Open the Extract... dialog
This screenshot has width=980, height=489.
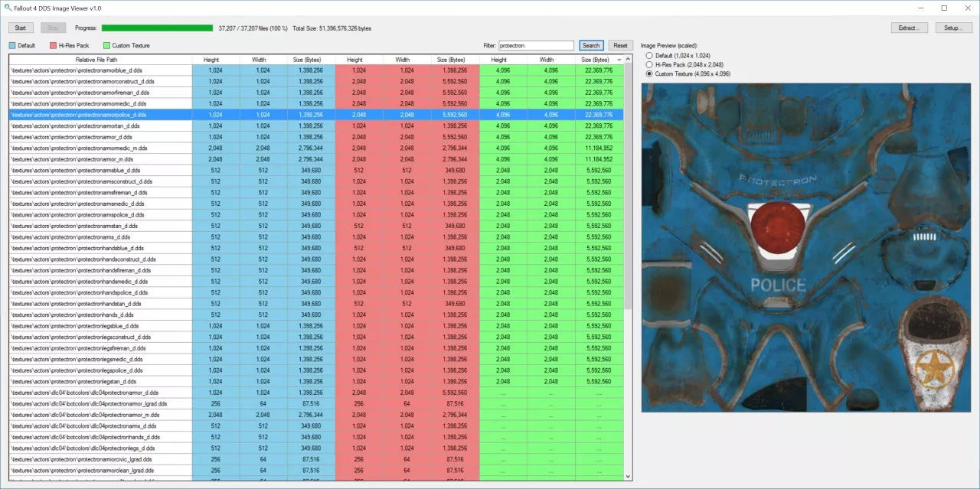[x=909, y=28]
